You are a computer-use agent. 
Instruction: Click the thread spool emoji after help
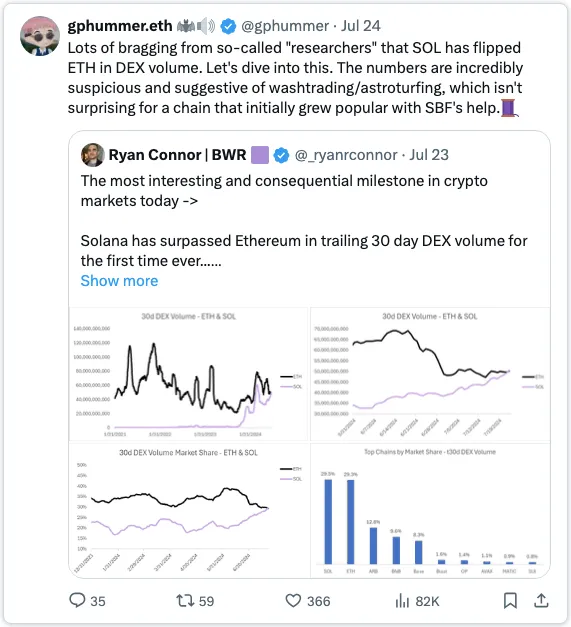(x=510, y=108)
